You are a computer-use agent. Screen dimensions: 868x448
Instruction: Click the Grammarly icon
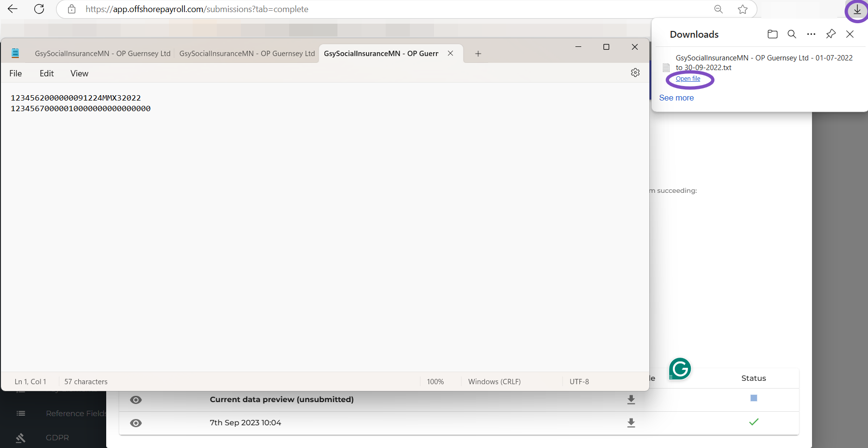click(680, 369)
